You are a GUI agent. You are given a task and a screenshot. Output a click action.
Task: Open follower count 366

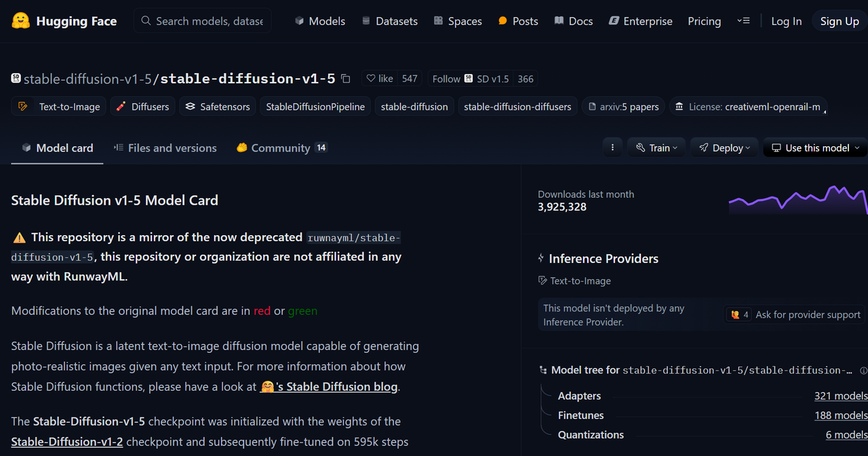point(526,79)
